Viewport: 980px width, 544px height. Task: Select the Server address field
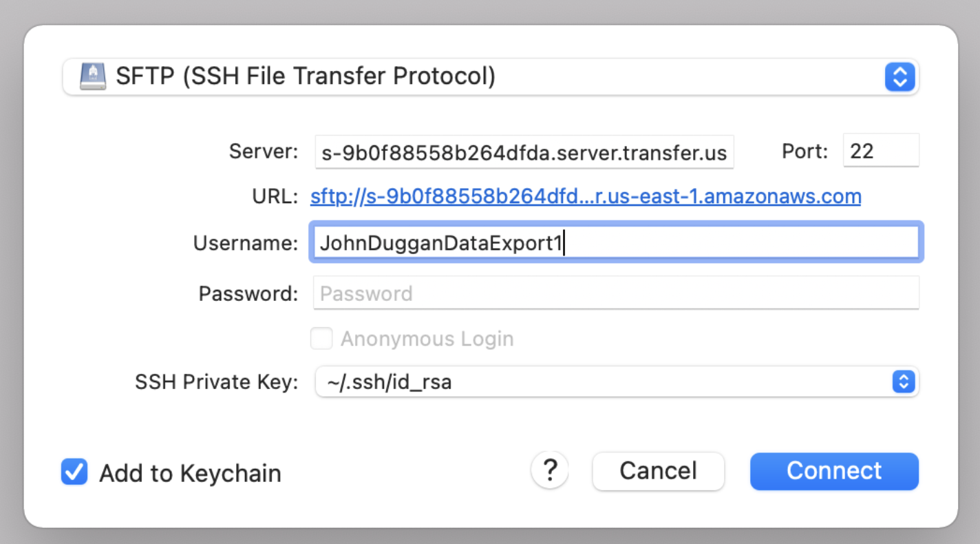pyautogui.click(x=523, y=152)
